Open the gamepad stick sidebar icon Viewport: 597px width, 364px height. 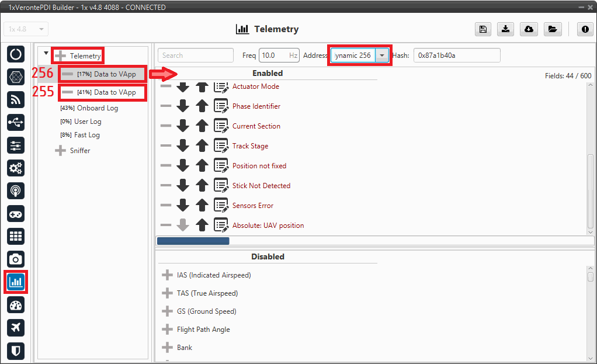pos(16,213)
